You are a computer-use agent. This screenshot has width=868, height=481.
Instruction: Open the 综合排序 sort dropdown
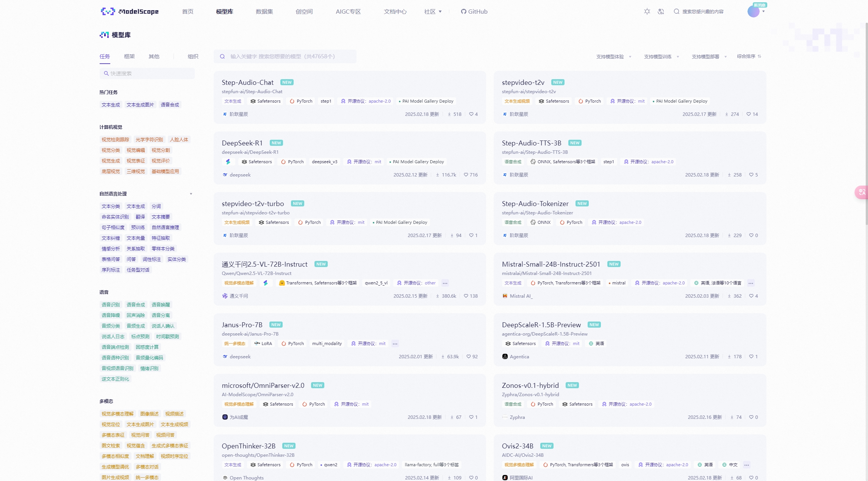pos(749,56)
